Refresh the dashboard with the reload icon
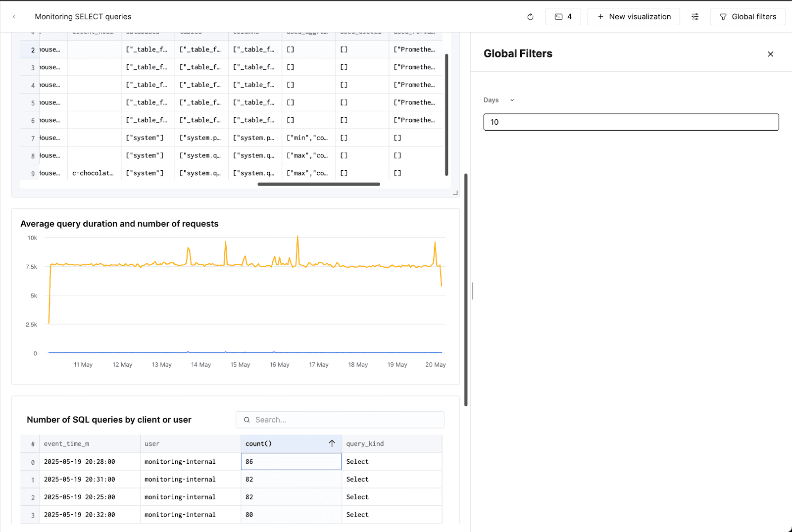 coord(530,17)
